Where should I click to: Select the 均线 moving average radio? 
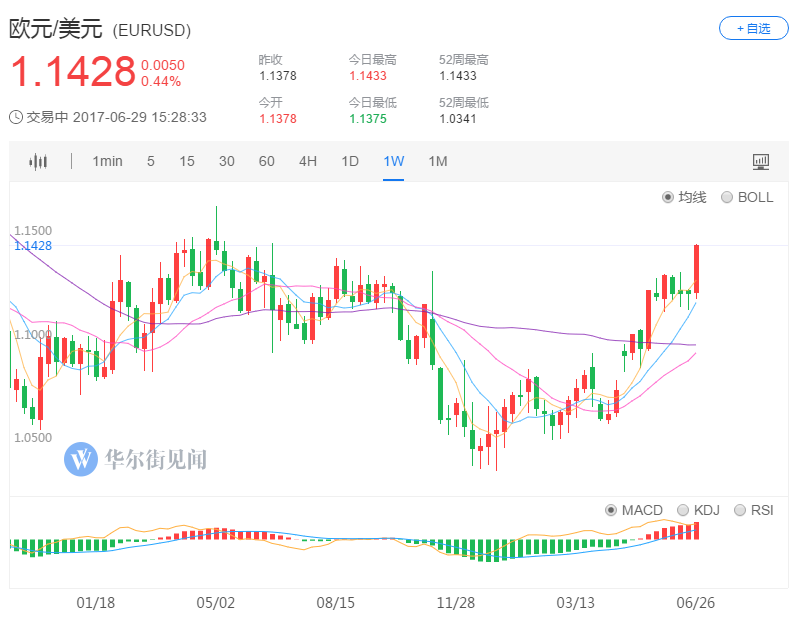(x=668, y=197)
